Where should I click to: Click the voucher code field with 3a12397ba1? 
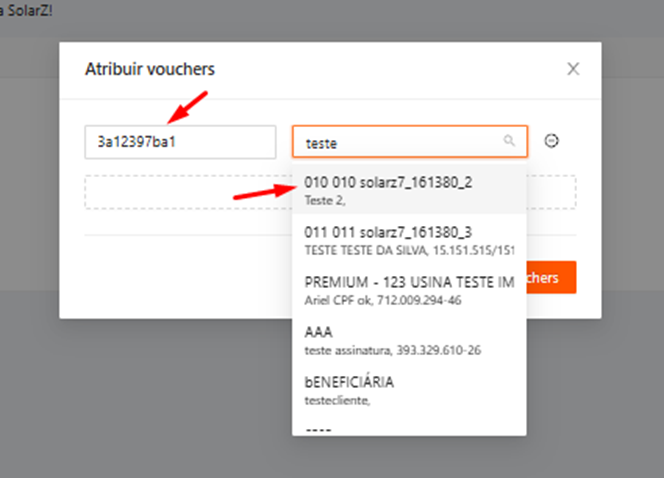(179, 142)
